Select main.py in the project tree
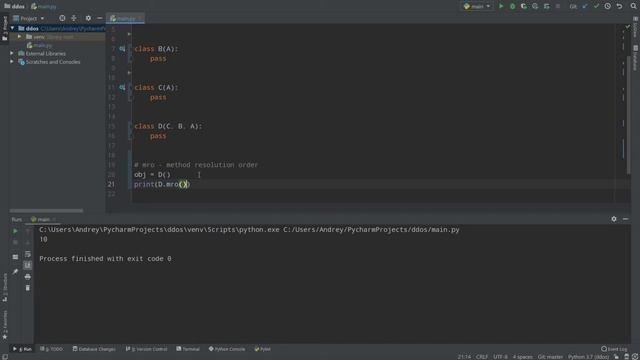This screenshot has height=360, width=640. [x=40, y=45]
